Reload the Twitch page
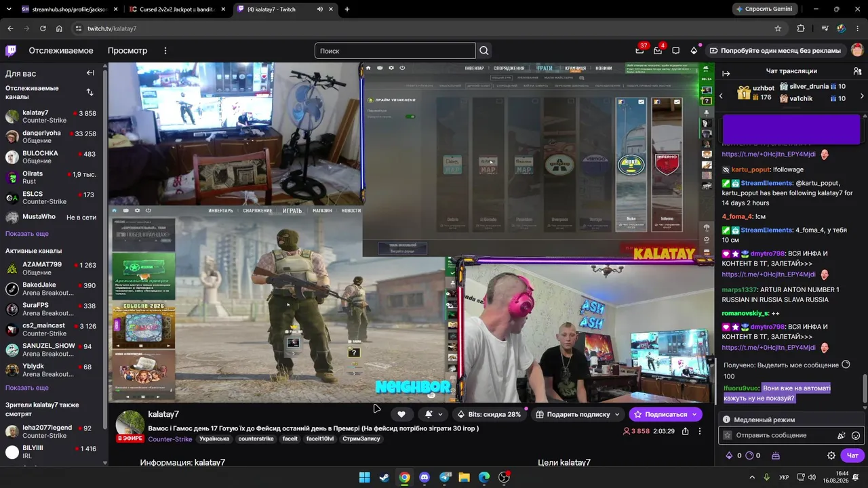 43,28
